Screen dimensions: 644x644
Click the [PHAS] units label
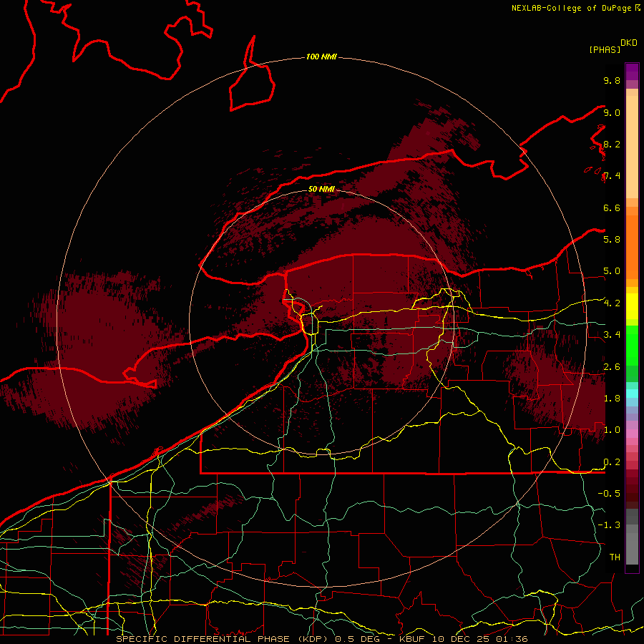coord(605,49)
